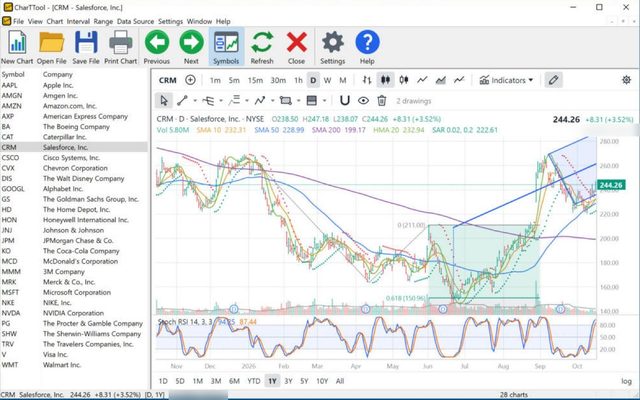Viewport: 640px width, 400px height.
Task: Add symbol with the plus circle icon
Action: click(190, 80)
